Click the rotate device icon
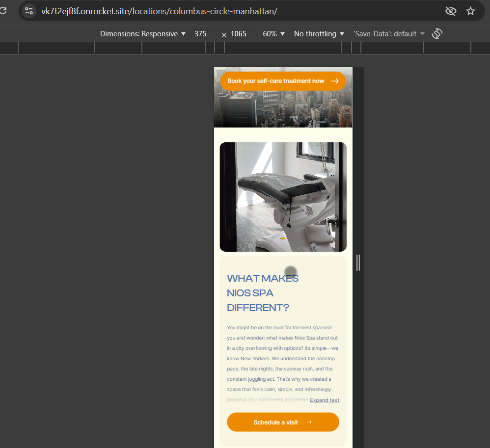 click(x=437, y=34)
